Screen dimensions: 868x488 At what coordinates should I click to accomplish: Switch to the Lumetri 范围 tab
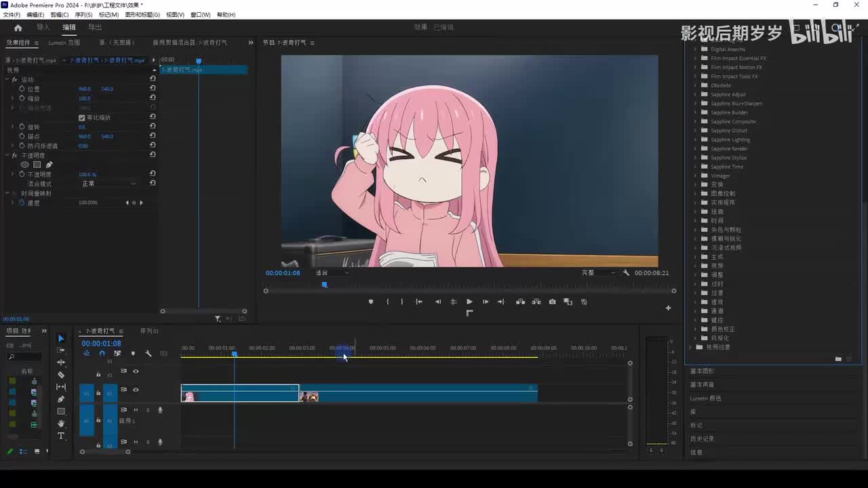(x=64, y=43)
